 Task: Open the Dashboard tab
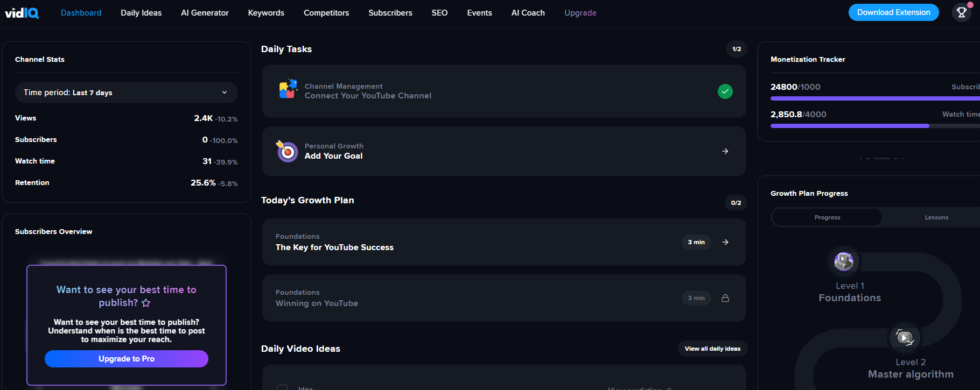tap(81, 12)
